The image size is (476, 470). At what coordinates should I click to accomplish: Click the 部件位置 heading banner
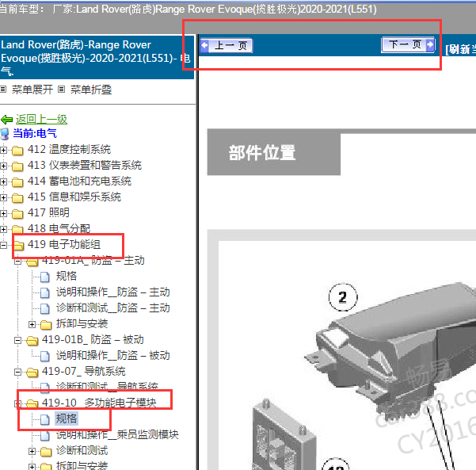(274, 152)
